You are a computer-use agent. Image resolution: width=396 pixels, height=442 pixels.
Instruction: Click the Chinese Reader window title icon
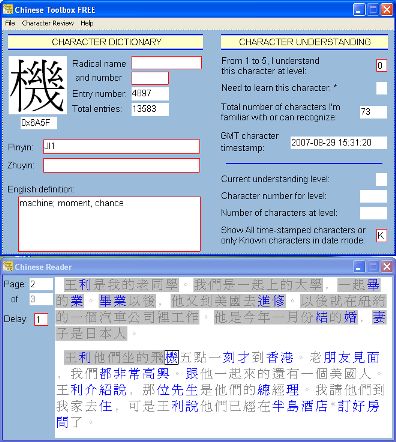pos(7,267)
